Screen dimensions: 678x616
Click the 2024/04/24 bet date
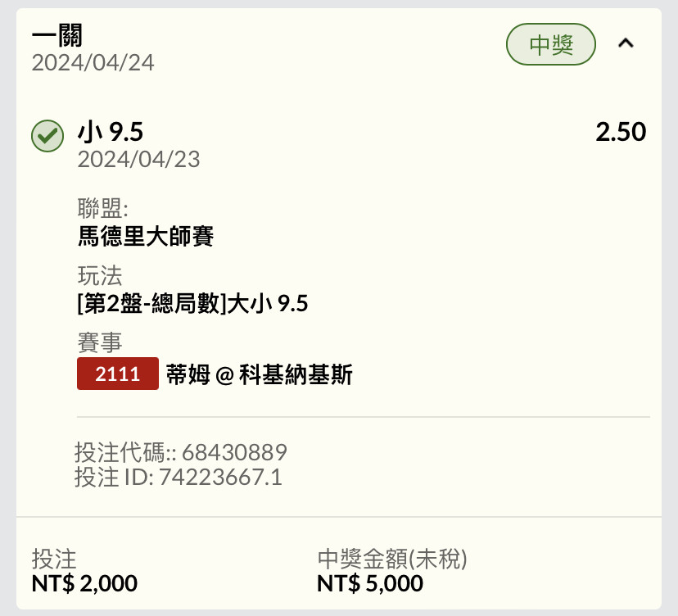(x=93, y=63)
